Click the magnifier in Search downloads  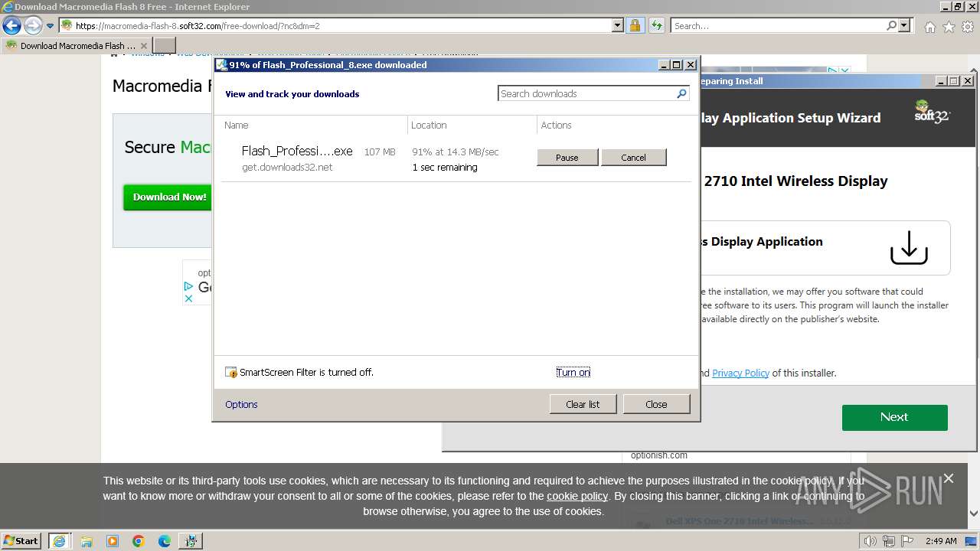[681, 93]
